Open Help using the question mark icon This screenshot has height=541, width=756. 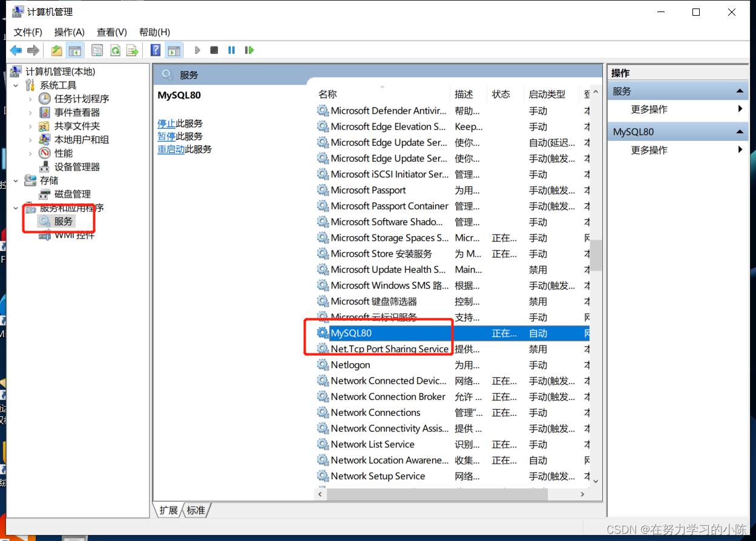(155, 50)
